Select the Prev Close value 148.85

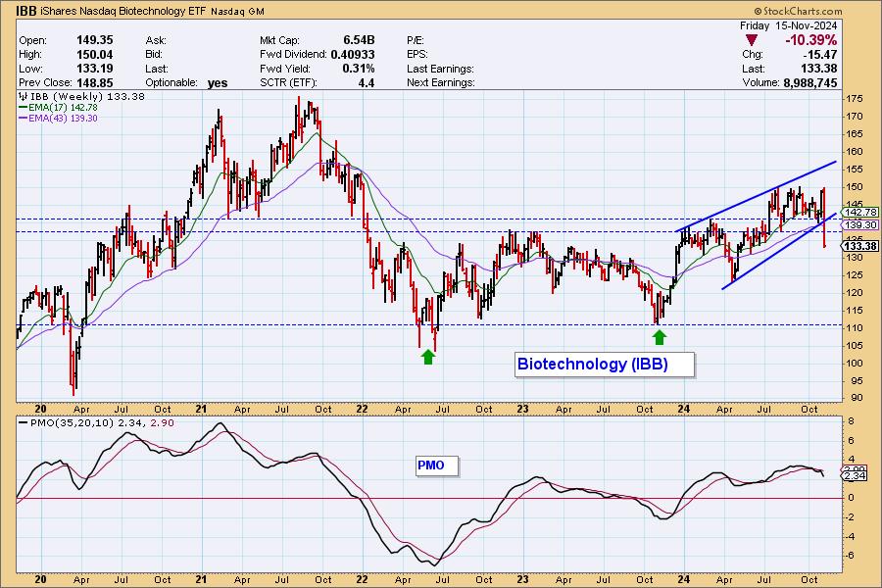(94, 82)
